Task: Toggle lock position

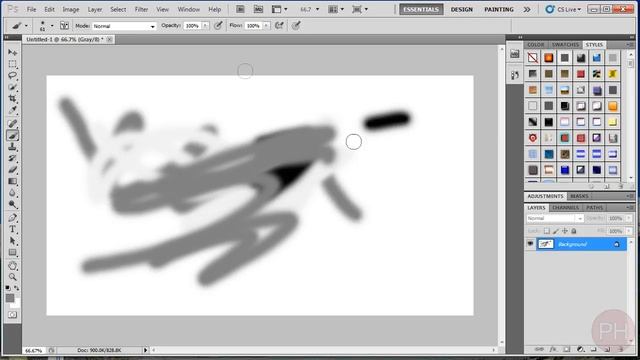Action: click(x=565, y=231)
